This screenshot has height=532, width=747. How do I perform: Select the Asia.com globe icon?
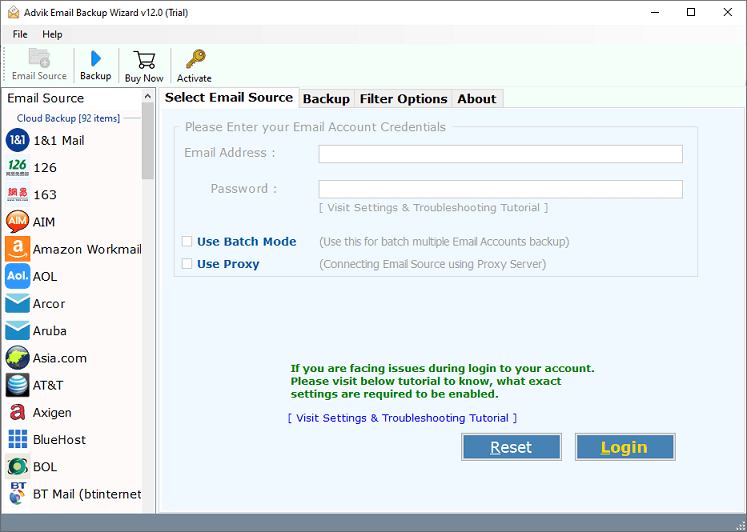point(18,358)
